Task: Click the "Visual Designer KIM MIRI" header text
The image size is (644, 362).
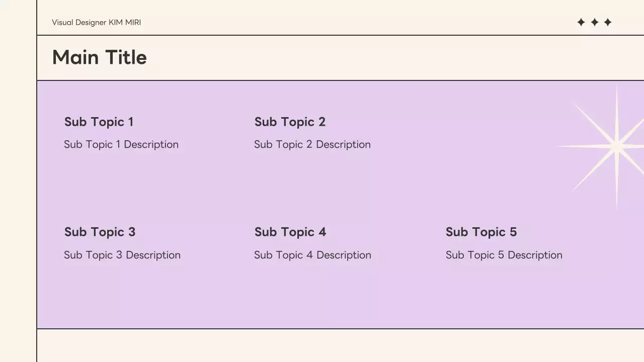Action: point(96,23)
